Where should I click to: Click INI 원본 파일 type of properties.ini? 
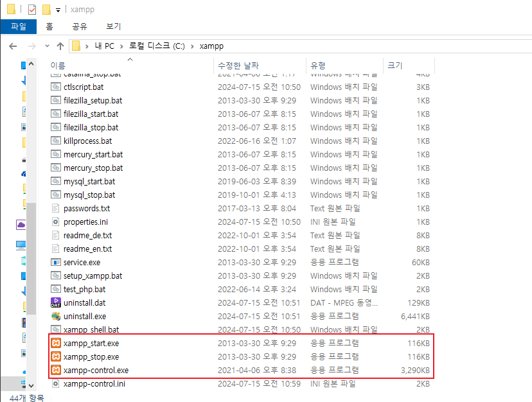pyautogui.click(x=333, y=222)
